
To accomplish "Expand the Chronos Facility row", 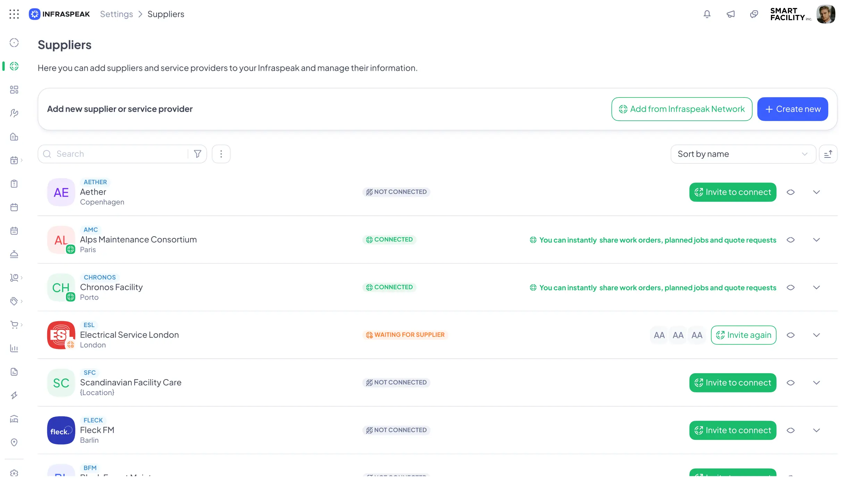I will click(816, 288).
